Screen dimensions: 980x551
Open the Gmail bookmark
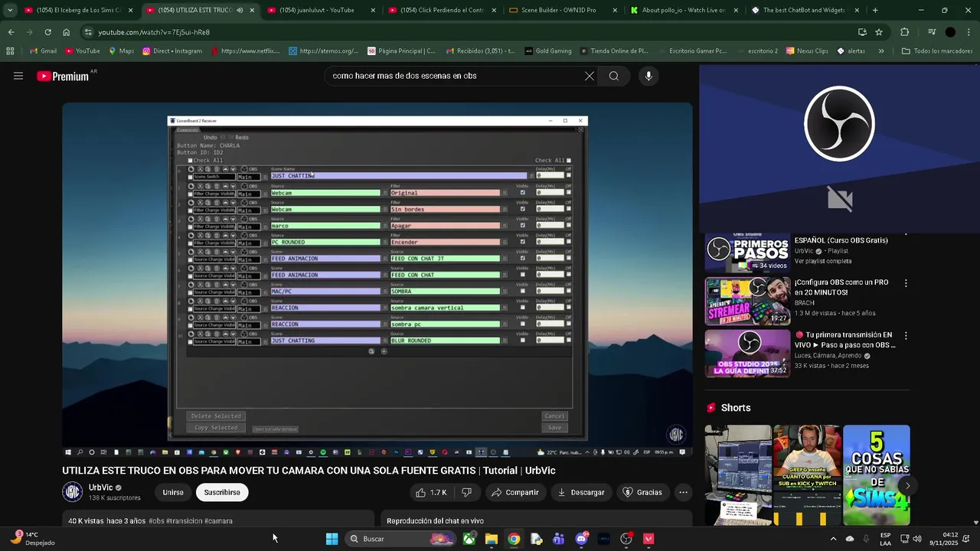(43, 51)
